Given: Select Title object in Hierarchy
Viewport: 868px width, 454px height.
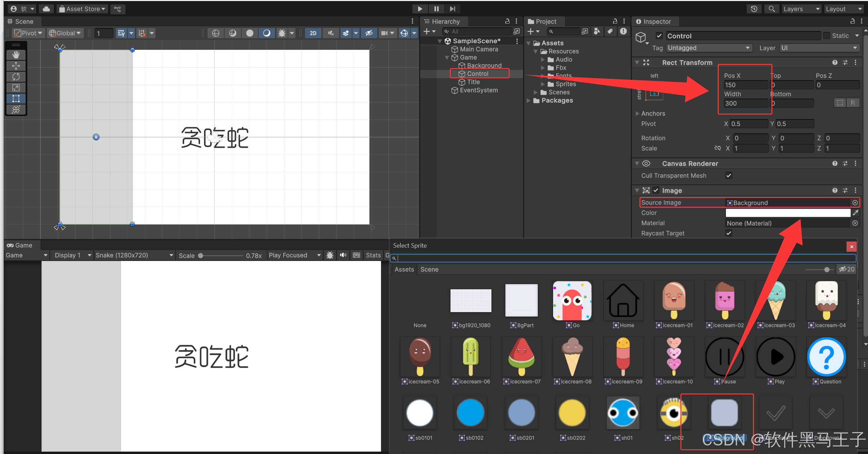Looking at the screenshot, I should (473, 82).
